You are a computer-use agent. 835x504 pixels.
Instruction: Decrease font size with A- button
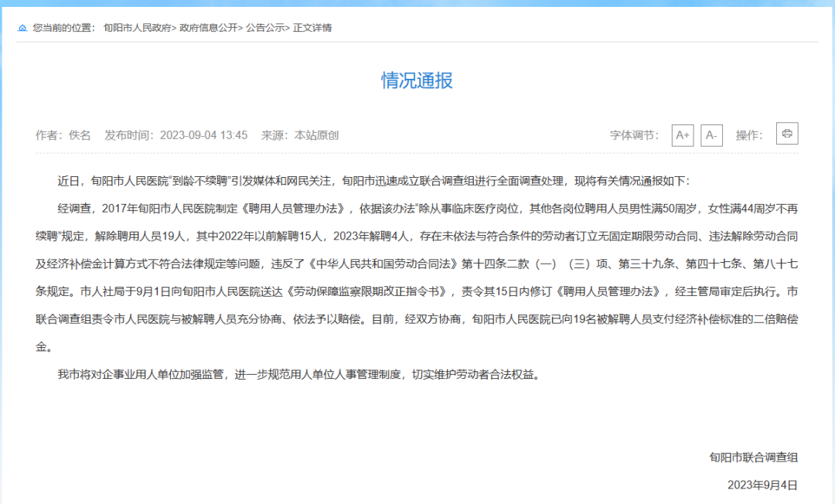click(x=711, y=135)
